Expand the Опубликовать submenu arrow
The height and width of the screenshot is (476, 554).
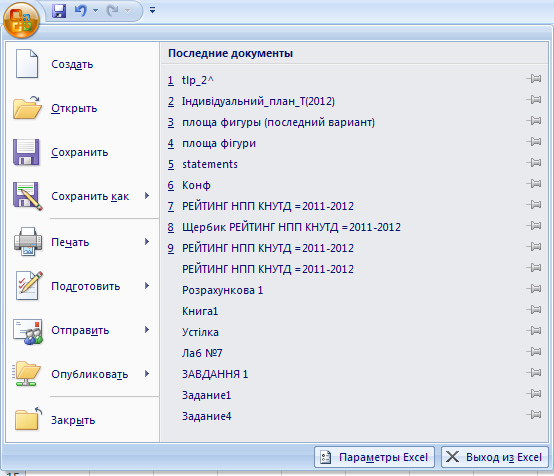pyautogui.click(x=147, y=374)
